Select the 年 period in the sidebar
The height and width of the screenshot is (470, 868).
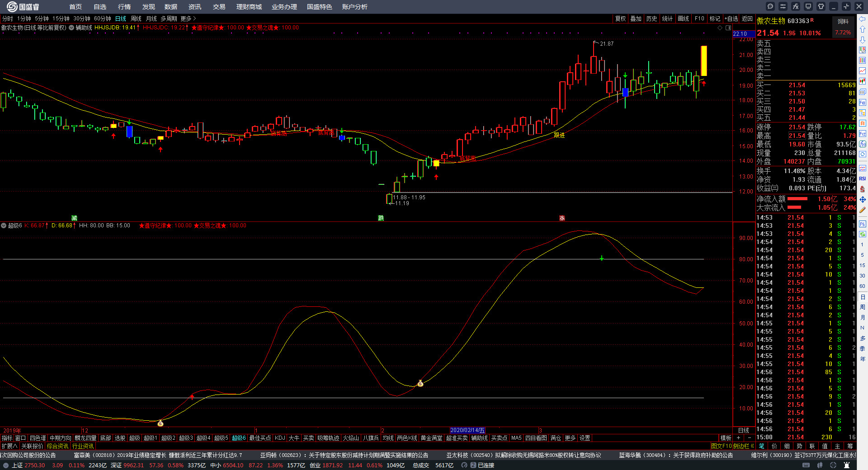coord(863,359)
